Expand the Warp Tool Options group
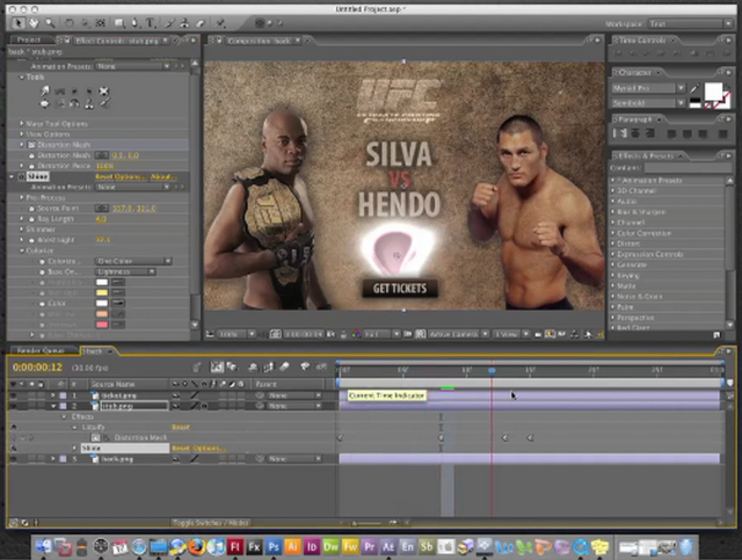 pos(21,123)
